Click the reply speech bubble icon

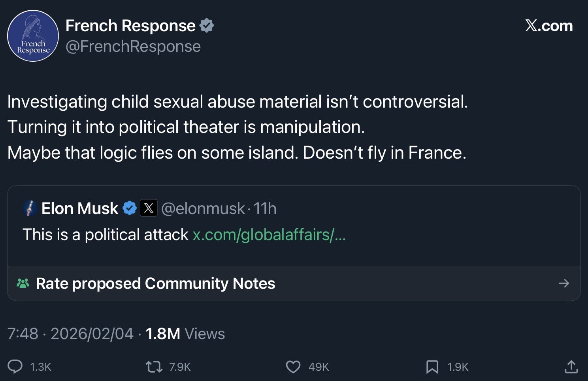click(x=15, y=366)
